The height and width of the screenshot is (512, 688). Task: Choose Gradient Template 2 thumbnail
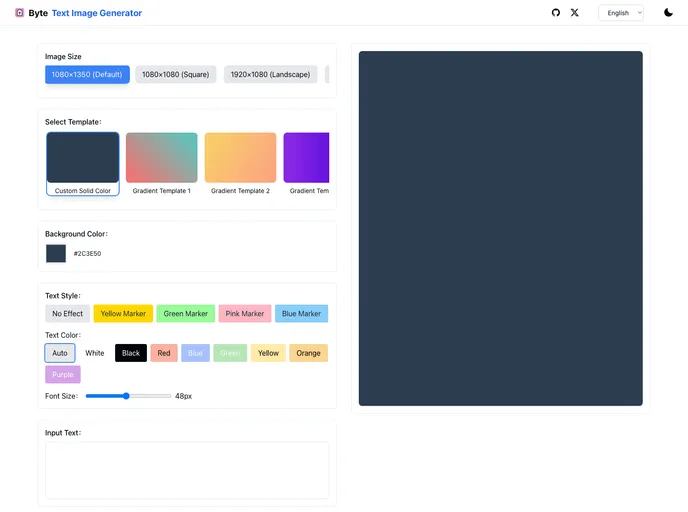(x=240, y=158)
